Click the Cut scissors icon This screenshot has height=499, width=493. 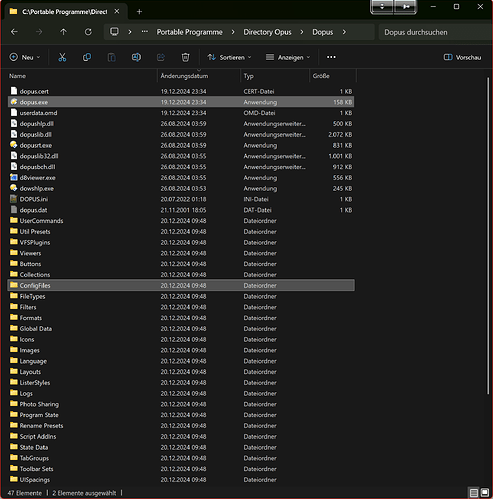[62, 57]
